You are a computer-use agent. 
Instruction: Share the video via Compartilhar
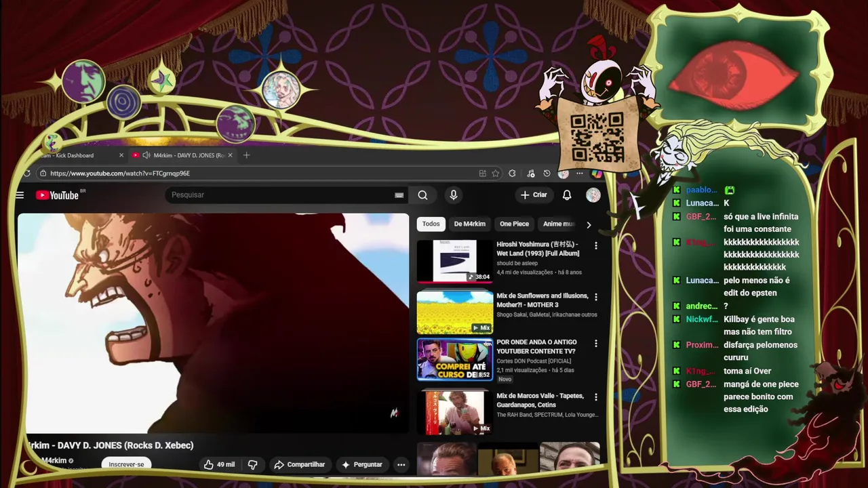click(x=299, y=464)
